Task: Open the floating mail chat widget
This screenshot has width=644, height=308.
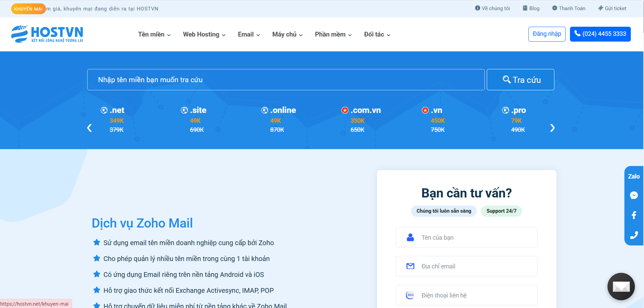Action: pos(621,286)
